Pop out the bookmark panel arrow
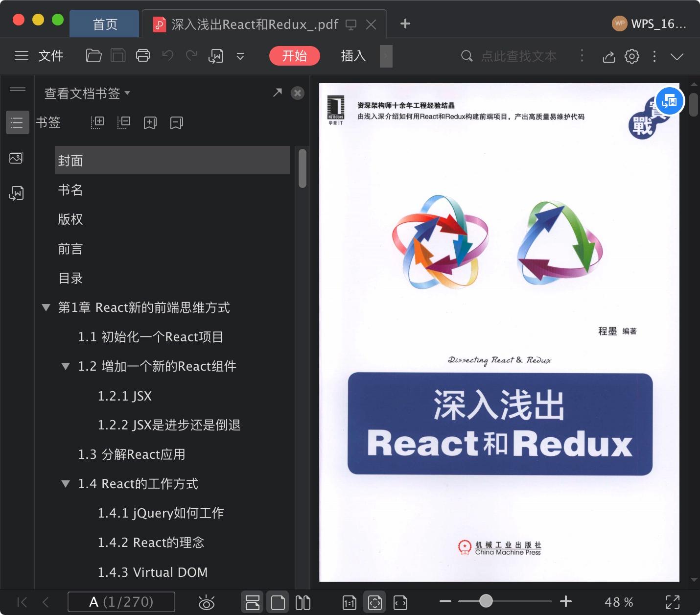This screenshot has width=700, height=615. (278, 93)
